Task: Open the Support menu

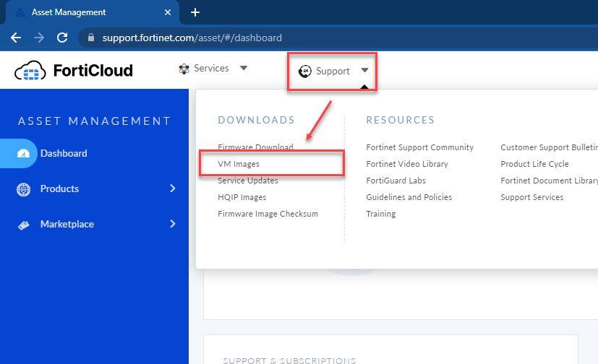Action: (333, 71)
